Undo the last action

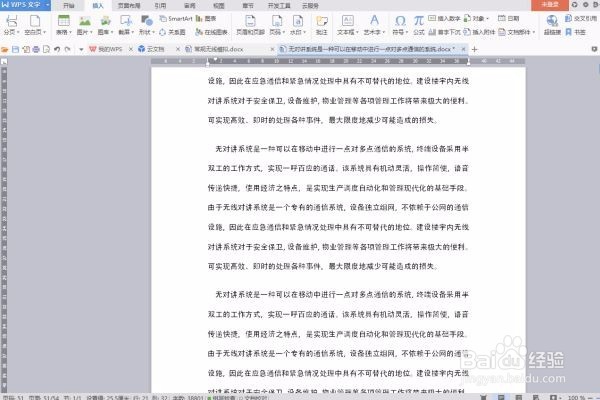[x=57, y=49]
